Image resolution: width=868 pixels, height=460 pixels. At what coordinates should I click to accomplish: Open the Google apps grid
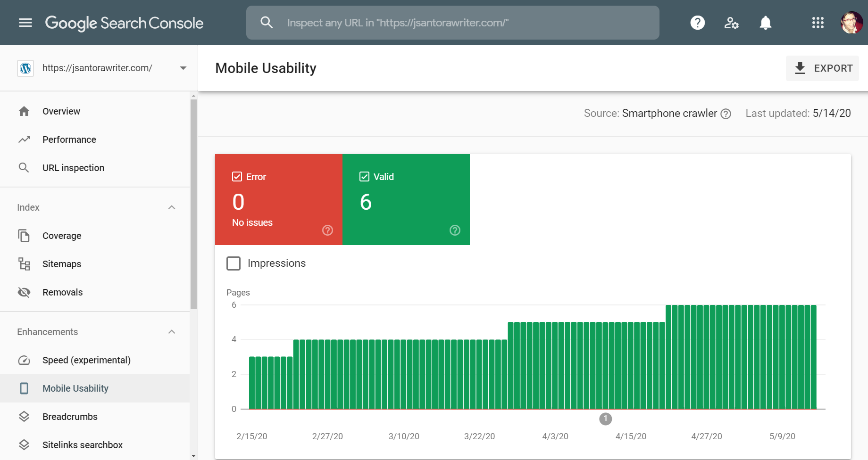[x=818, y=23]
